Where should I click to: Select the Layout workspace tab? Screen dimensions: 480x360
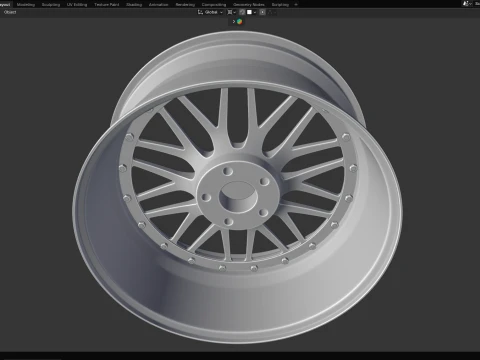[5, 5]
